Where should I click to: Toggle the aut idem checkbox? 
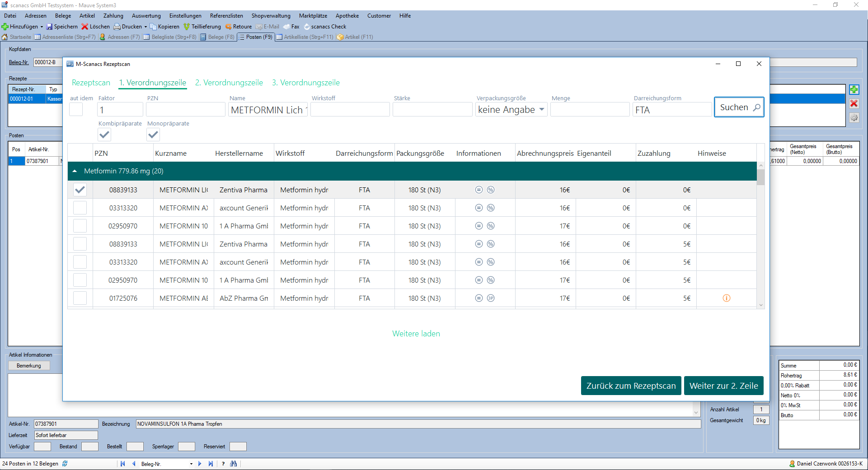76,110
